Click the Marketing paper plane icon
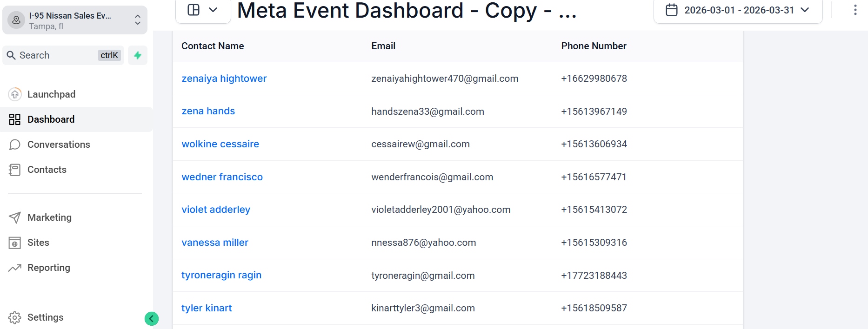Viewport: 868px width, 329px height. (x=15, y=217)
